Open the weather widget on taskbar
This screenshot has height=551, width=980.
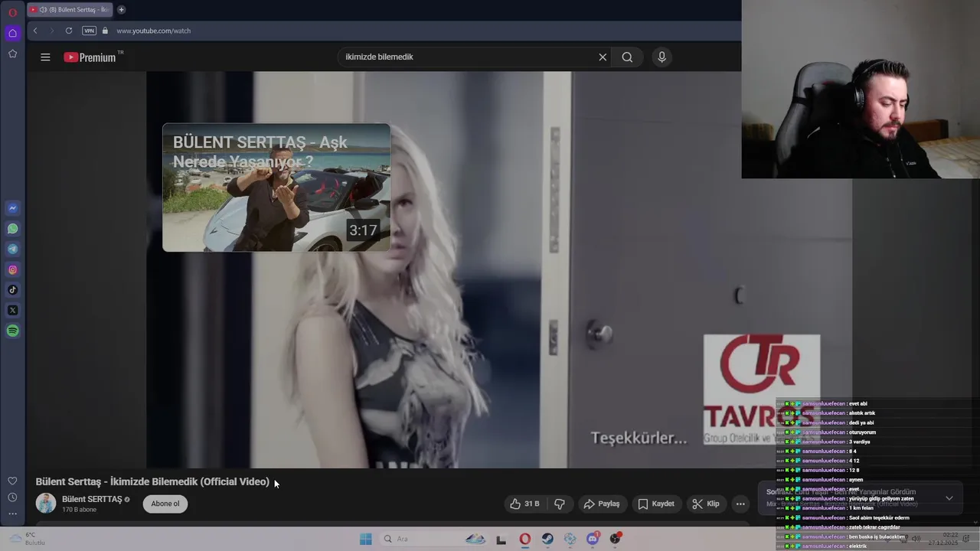[x=27, y=539]
